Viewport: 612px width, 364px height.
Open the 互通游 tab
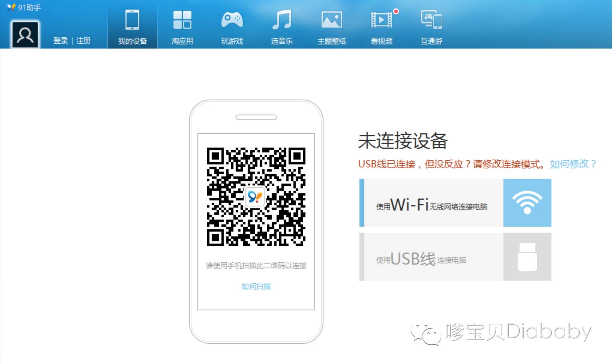point(431,26)
